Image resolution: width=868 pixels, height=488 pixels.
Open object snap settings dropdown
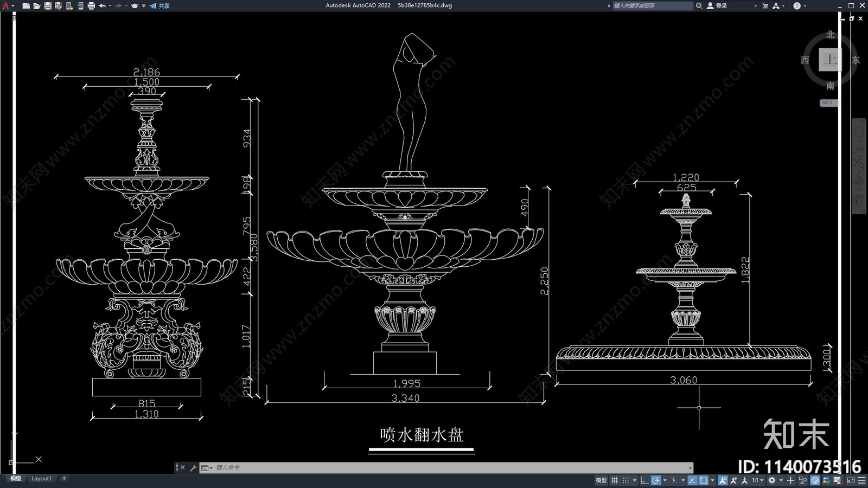click(712, 480)
